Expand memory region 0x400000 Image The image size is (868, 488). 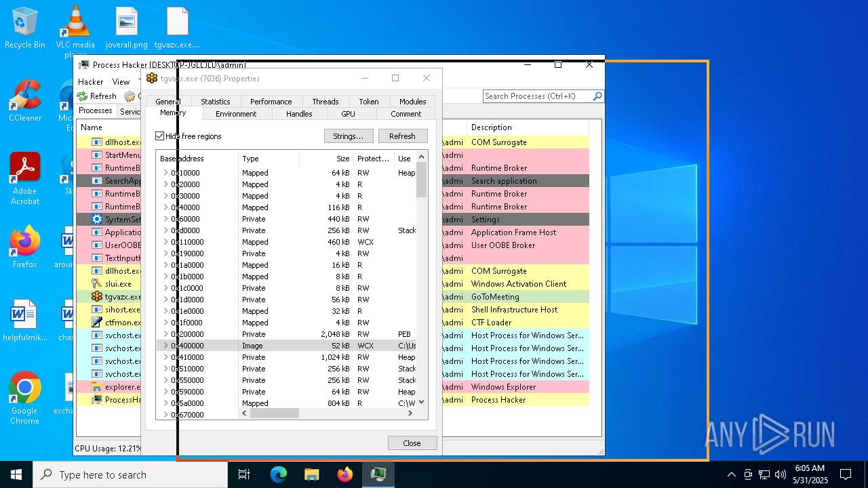165,346
